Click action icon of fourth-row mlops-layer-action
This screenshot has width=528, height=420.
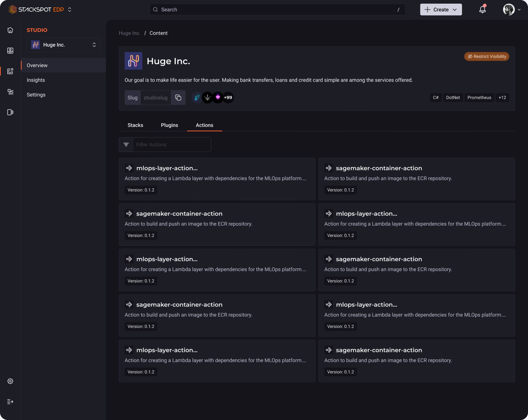pos(329,305)
